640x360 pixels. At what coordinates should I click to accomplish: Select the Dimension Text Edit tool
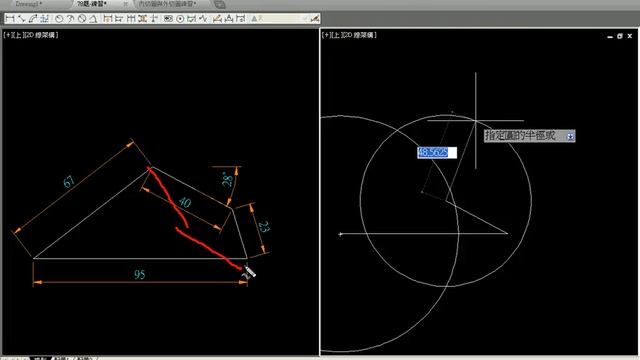pos(229,19)
